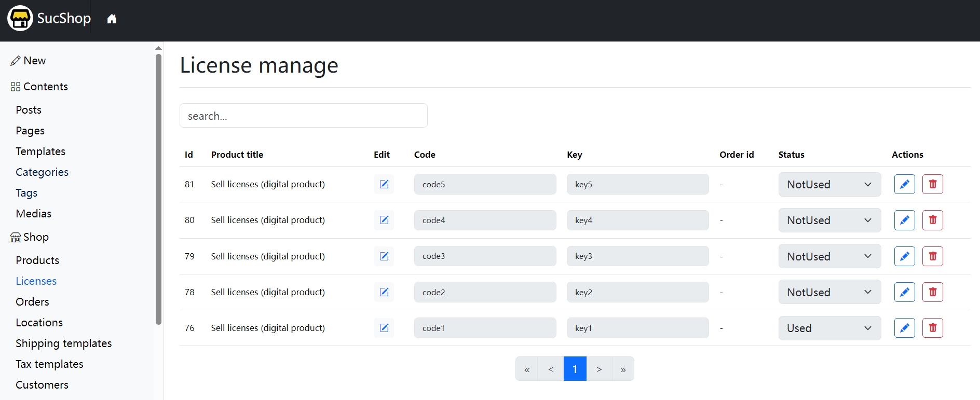Viewport: 980px width, 400px height.
Task: Go to next page with > button
Action: tap(599, 369)
